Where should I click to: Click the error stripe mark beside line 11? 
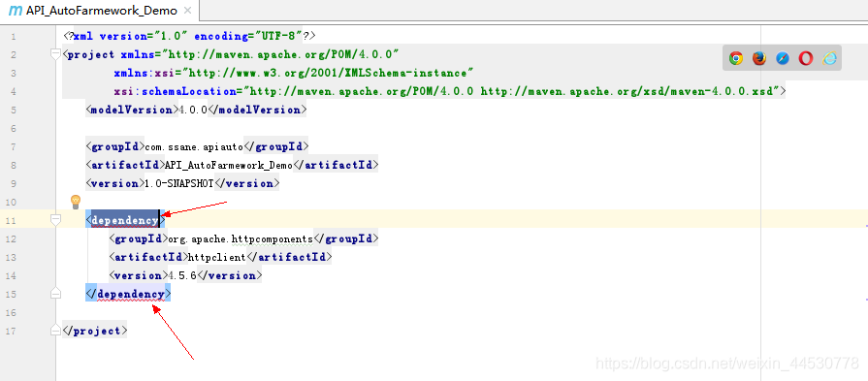tap(866, 226)
